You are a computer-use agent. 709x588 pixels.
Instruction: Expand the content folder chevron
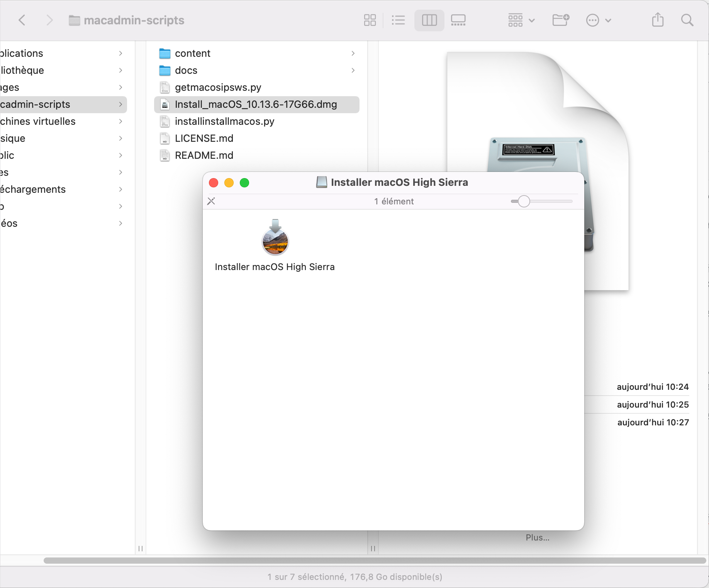click(x=353, y=53)
